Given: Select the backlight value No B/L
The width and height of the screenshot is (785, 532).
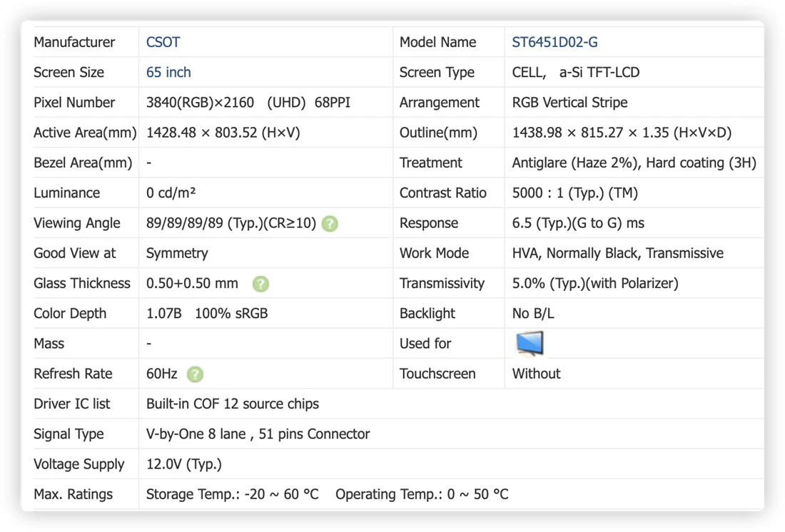Looking at the screenshot, I should point(532,313).
